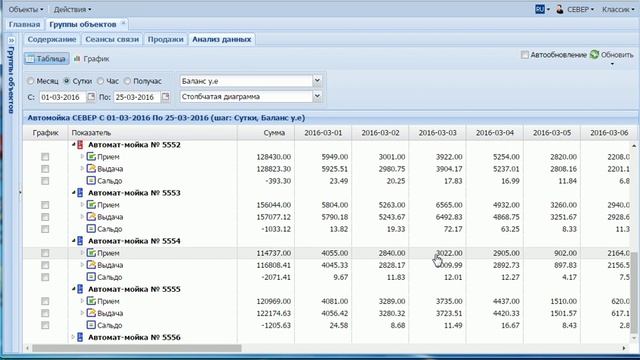
Task: Expand Выдача row under Автомат-мойка № 5555
Action: tap(82, 313)
